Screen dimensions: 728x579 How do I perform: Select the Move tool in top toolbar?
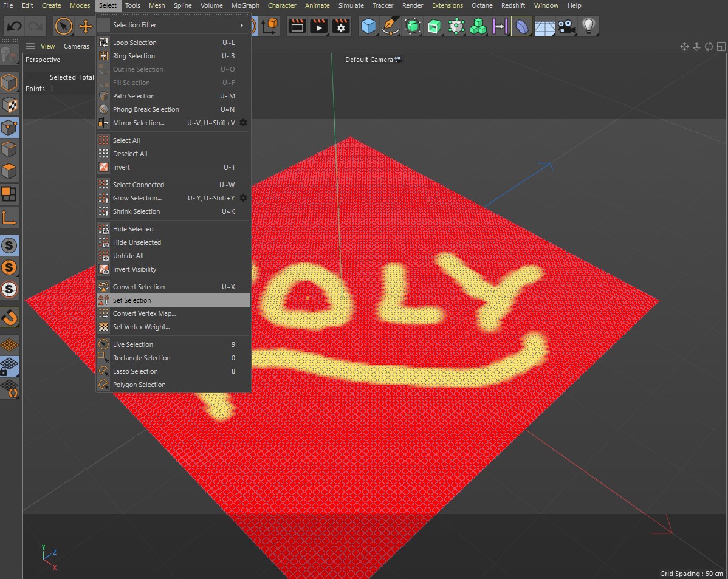86,26
